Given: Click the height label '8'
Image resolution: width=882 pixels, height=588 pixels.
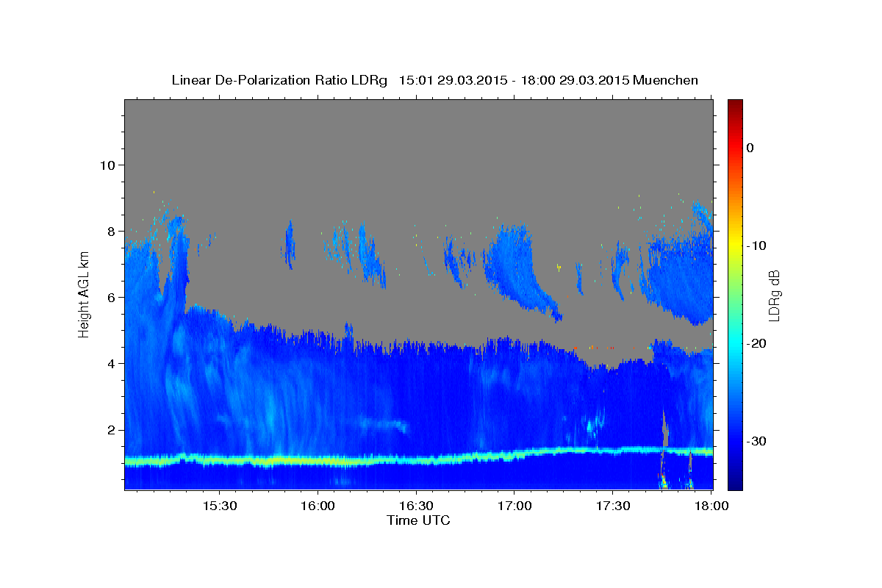Looking at the screenshot, I should coord(112,231).
